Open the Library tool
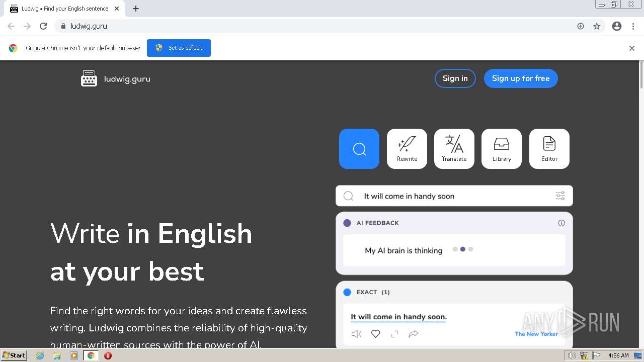This screenshot has height=362, width=644. (502, 149)
